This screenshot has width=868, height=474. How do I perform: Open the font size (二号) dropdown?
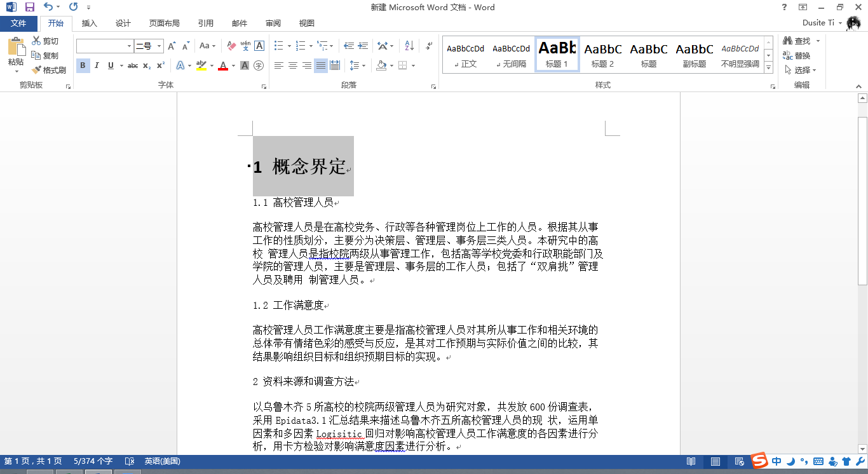159,46
